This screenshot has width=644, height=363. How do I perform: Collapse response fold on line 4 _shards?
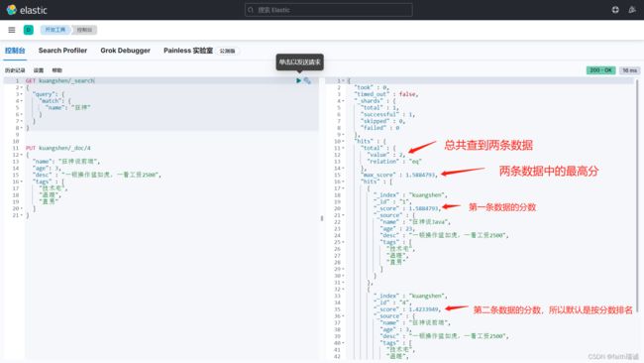(x=343, y=101)
